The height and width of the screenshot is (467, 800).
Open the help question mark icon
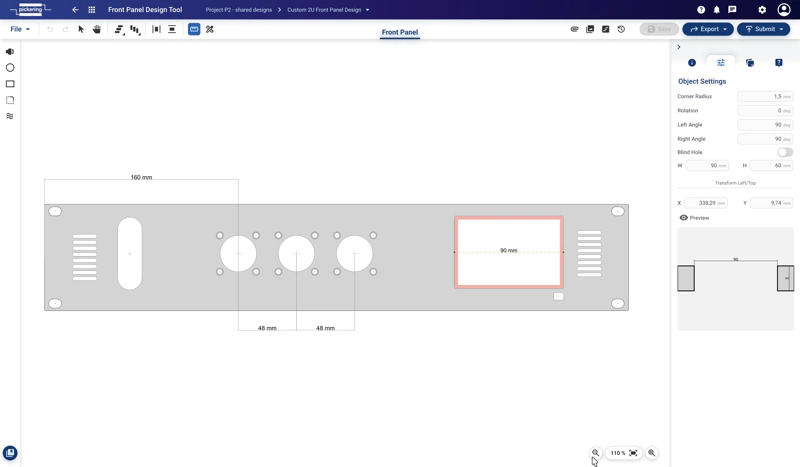coord(701,10)
